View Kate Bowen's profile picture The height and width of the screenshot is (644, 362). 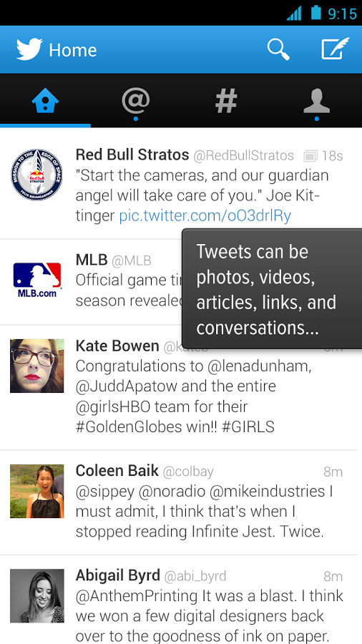coord(37,366)
